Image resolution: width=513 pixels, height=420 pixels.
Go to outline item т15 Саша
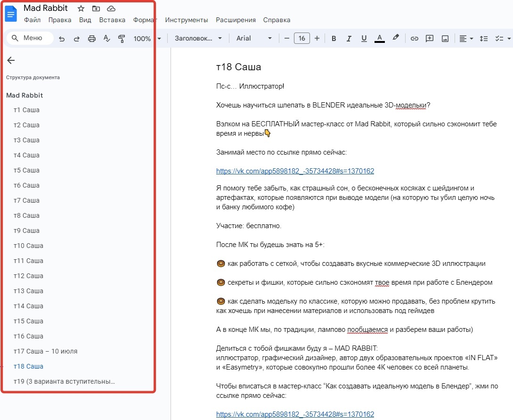(x=28, y=321)
